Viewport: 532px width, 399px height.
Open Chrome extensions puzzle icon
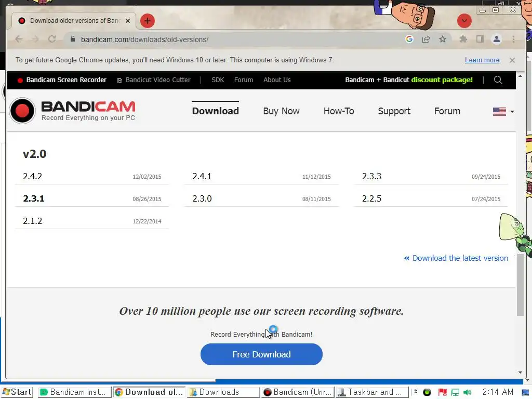[463, 39]
